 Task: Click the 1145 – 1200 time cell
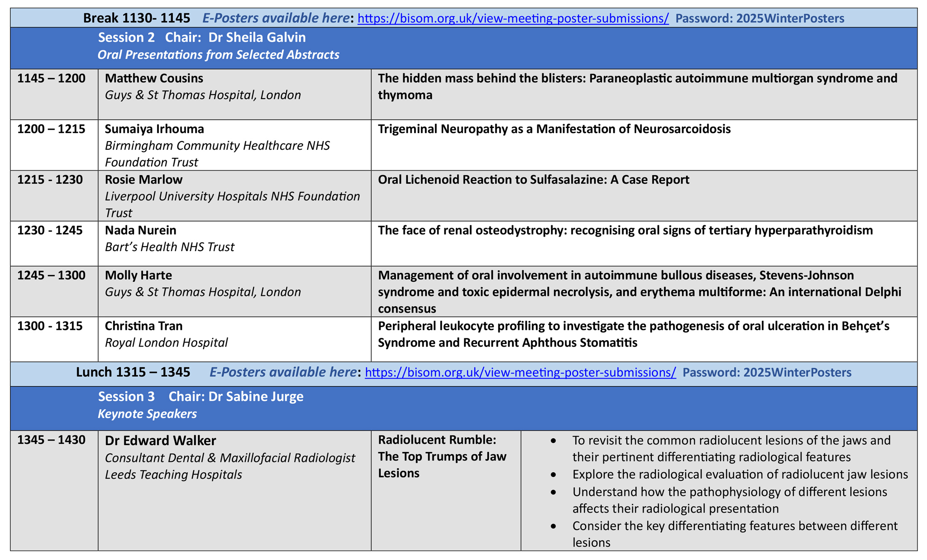click(x=51, y=78)
